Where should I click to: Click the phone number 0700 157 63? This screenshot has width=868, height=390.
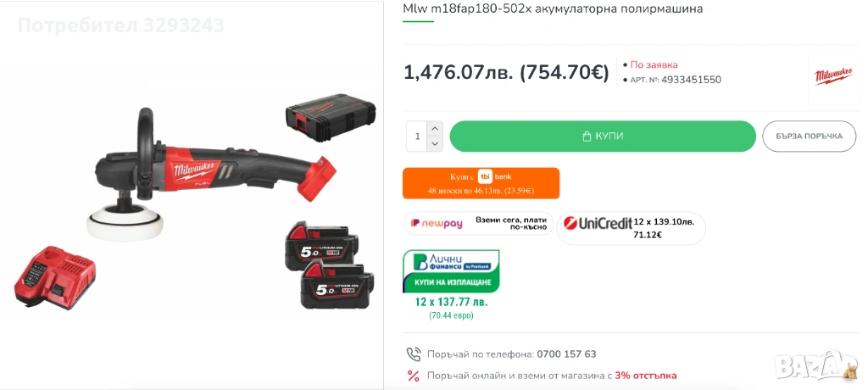click(566, 354)
